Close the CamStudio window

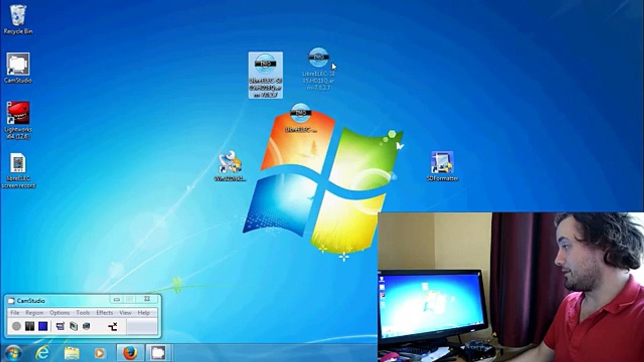[x=146, y=300]
